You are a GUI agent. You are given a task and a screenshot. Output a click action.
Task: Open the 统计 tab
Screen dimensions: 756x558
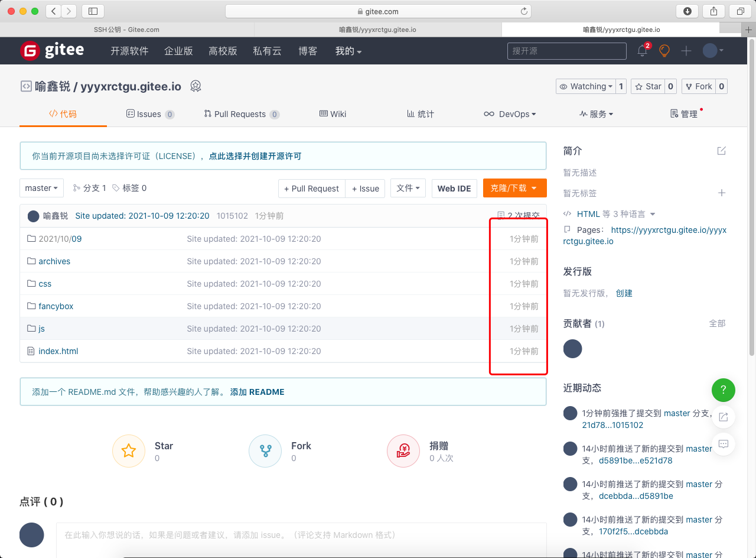point(421,114)
